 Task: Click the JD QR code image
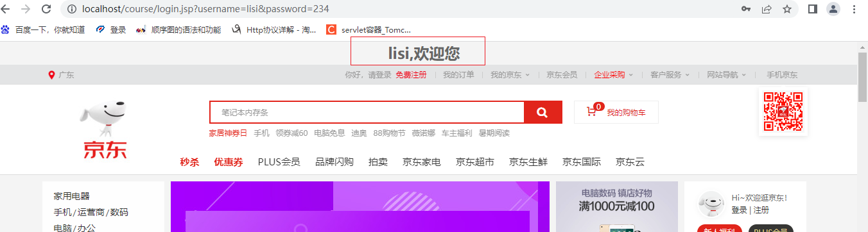(x=783, y=112)
